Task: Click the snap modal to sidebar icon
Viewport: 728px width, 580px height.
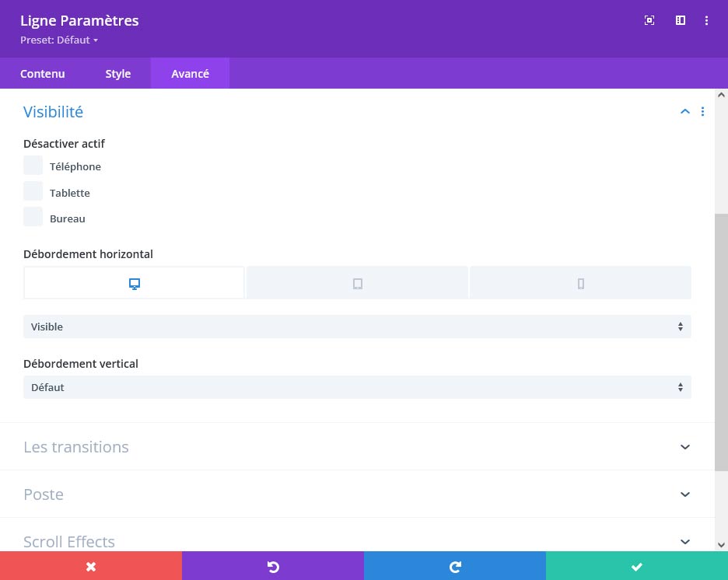Action: point(681,20)
